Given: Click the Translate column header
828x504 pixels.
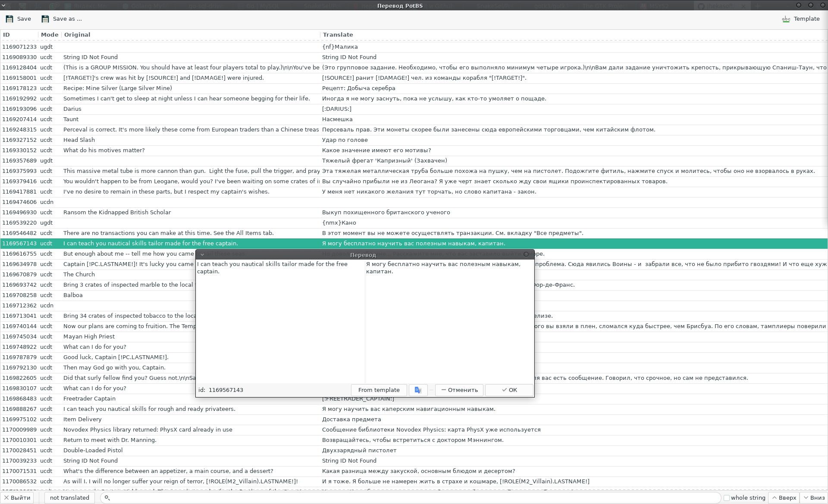Looking at the screenshot, I should (x=338, y=34).
